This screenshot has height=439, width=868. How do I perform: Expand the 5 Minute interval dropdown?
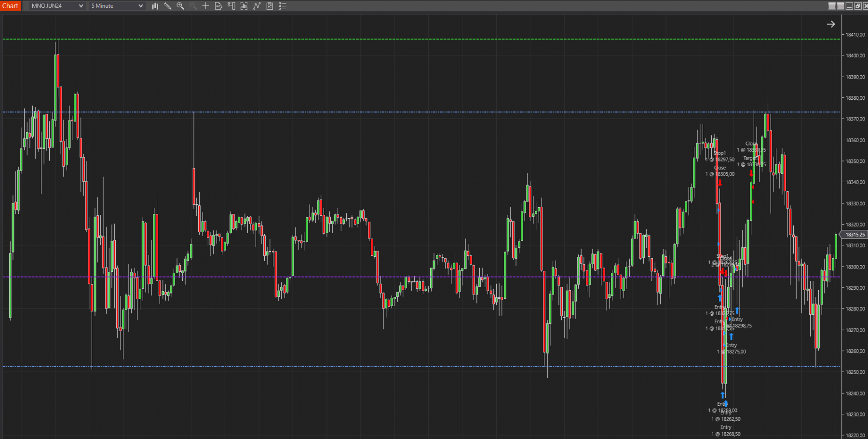point(117,6)
